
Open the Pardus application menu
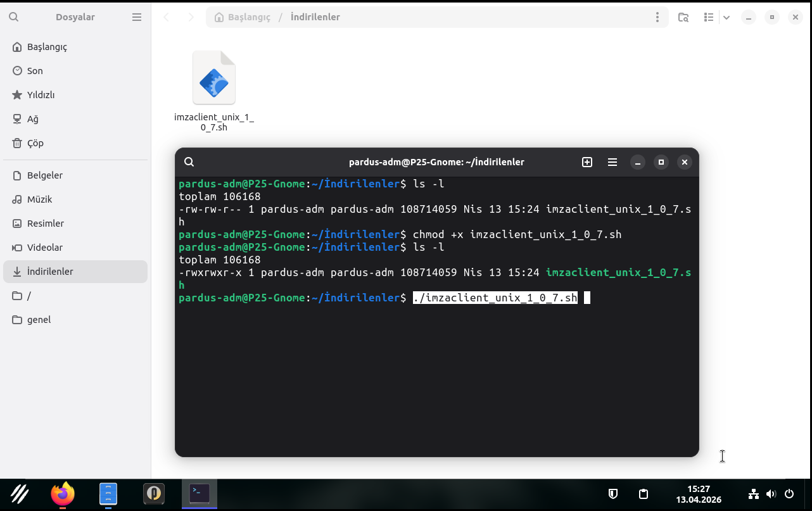coord(20,494)
